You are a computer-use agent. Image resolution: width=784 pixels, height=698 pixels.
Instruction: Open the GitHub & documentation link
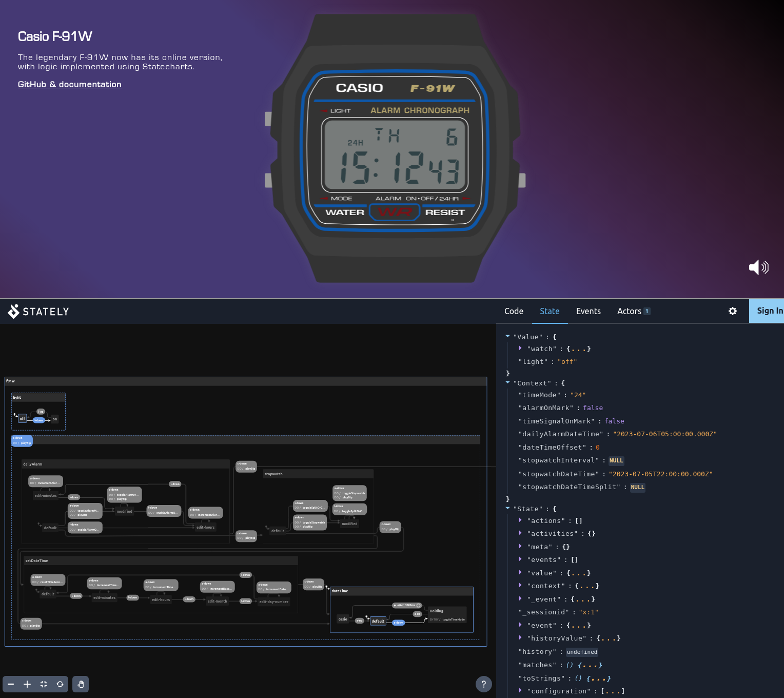tap(70, 84)
